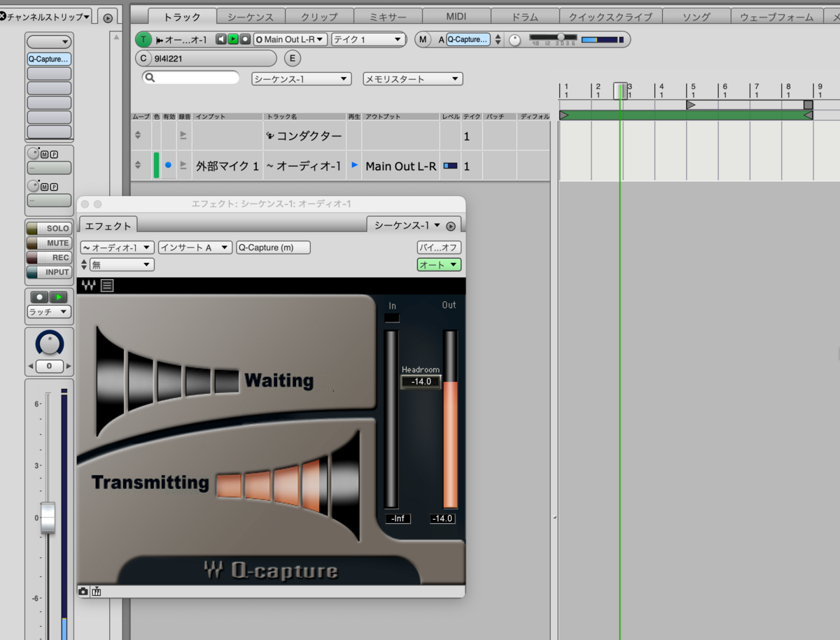
Task: Switch to the ミキサー tab
Action: pyautogui.click(x=388, y=17)
